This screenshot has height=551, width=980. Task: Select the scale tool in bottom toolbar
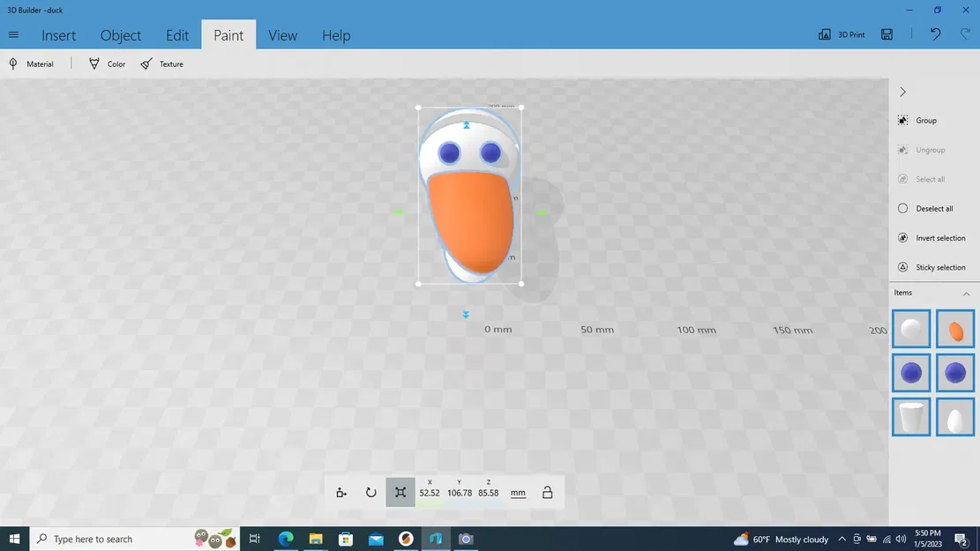(x=400, y=492)
